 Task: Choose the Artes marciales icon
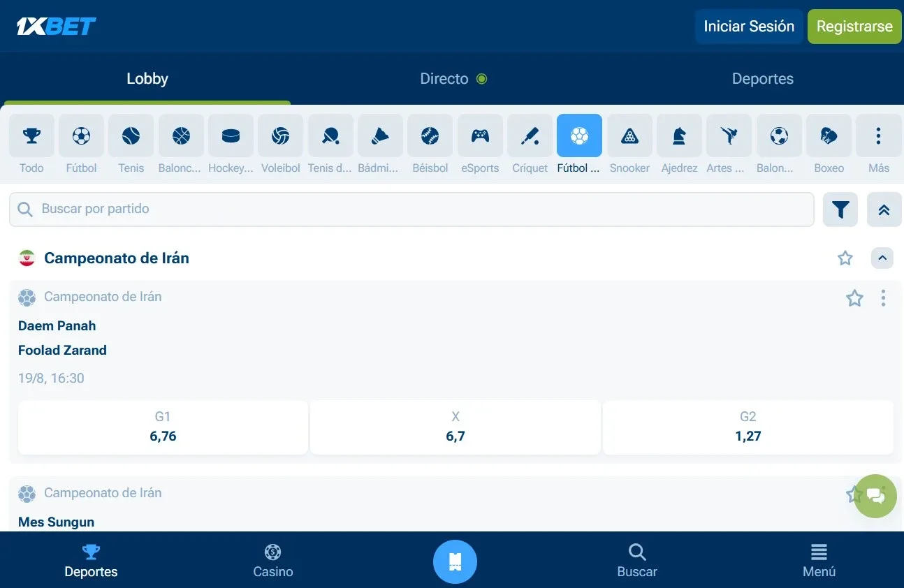click(729, 135)
